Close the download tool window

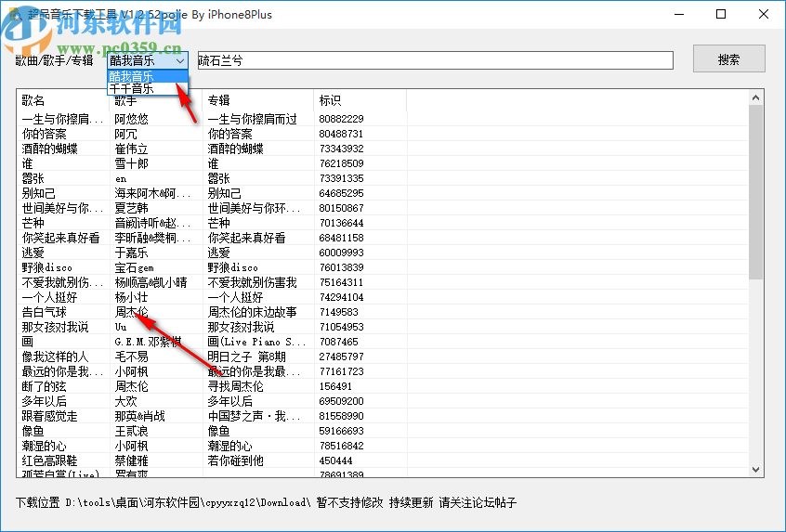coord(764,14)
